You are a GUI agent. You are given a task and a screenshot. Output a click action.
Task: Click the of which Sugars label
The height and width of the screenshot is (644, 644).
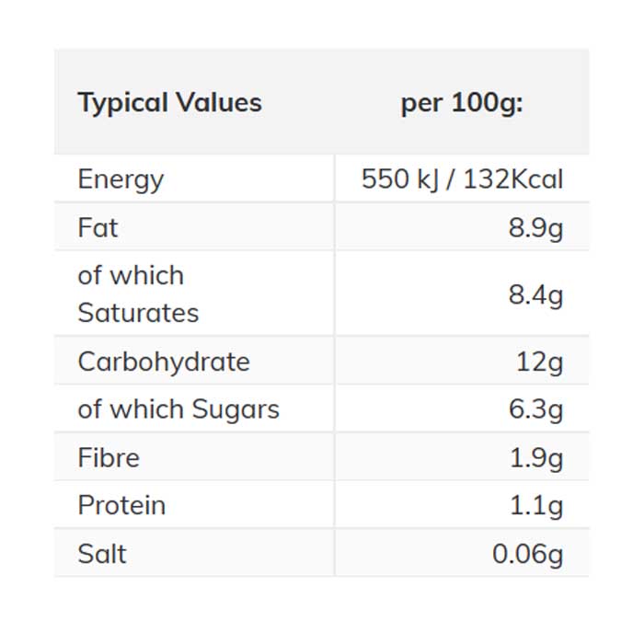pos(178,409)
